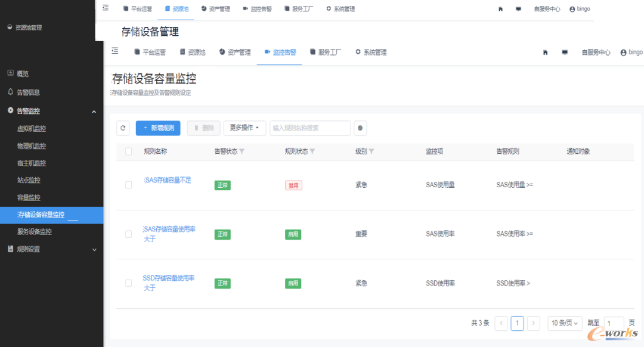Check the box for the SAS存储容量不足 row
The image size is (644, 347).
point(129,185)
